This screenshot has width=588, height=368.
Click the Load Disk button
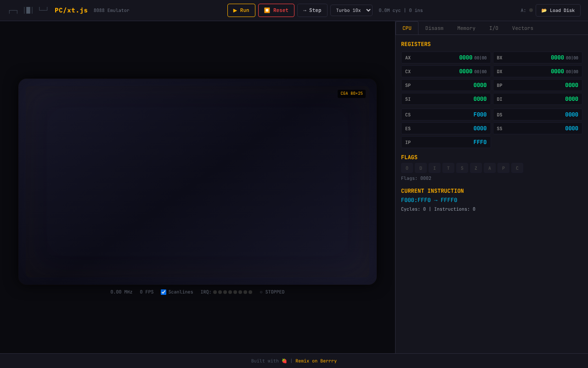(558, 11)
